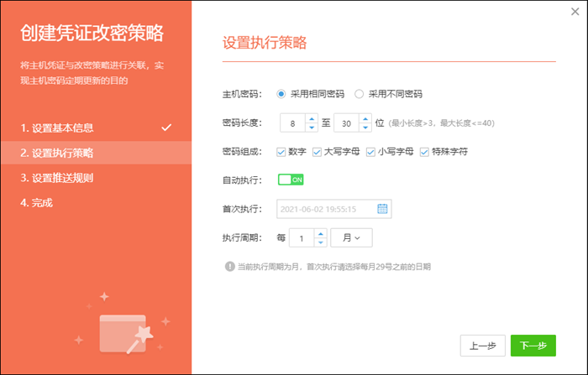Screen dimensions: 588x375
Task: Select 采用不同密码 radio option
Action: (360, 94)
